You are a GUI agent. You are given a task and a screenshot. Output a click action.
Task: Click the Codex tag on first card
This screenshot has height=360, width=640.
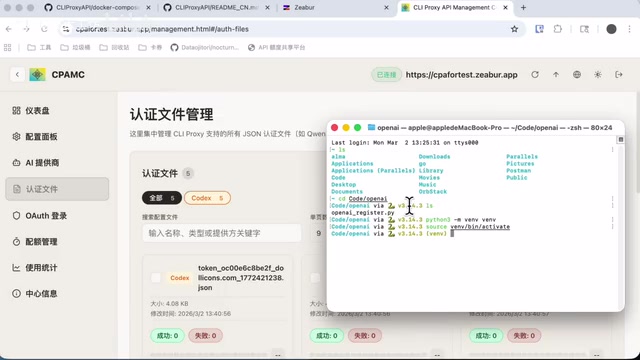pyautogui.click(x=180, y=278)
